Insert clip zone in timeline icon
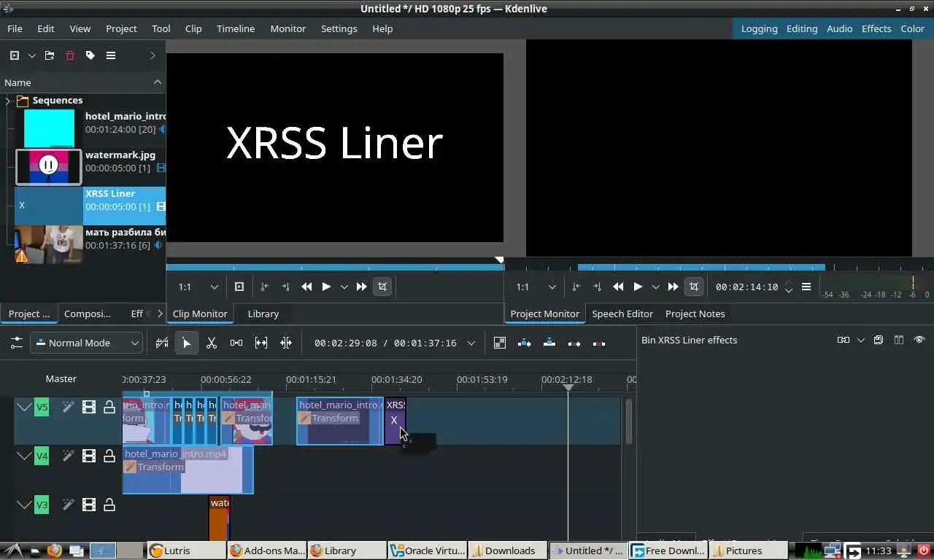The image size is (934, 560). 525,343
